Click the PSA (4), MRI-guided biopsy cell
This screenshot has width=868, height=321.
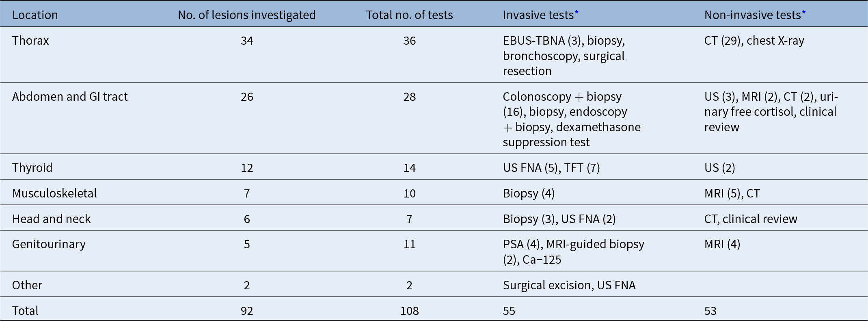pos(573,252)
